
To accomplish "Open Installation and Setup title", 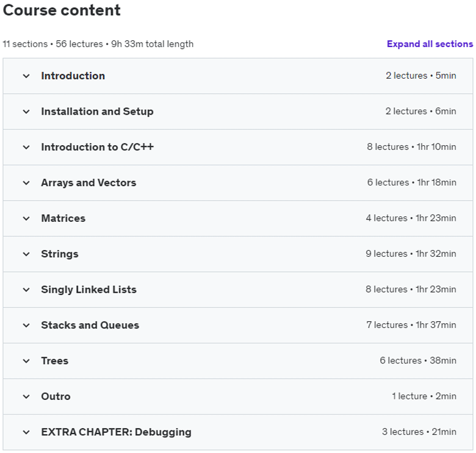I will point(98,112).
